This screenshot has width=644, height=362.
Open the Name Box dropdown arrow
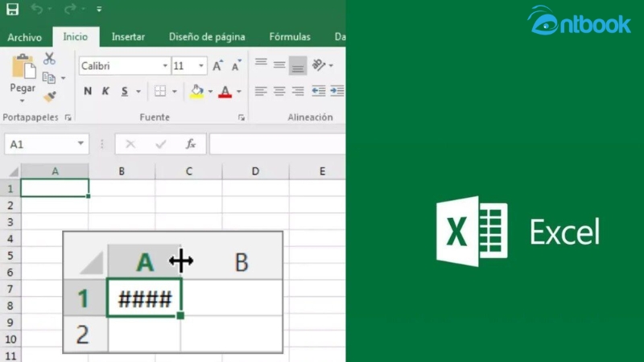click(81, 144)
